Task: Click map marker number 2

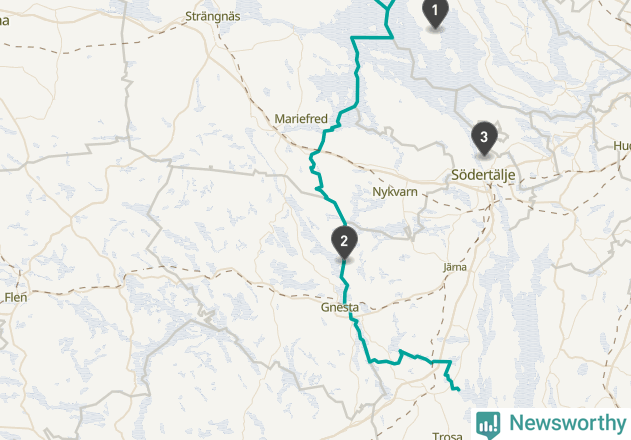Action: (344, 242)
